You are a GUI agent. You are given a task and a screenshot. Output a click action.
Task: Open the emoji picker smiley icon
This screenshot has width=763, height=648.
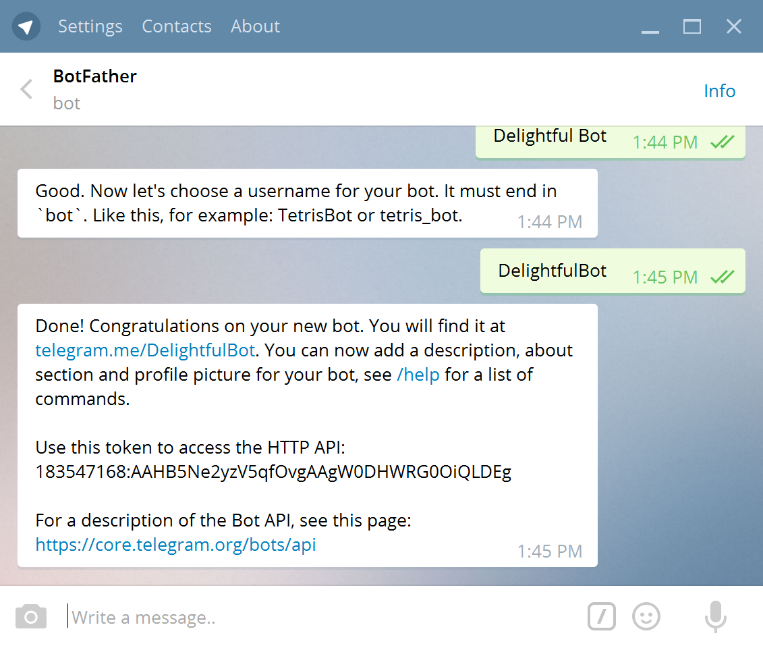(x=647, y=617)
